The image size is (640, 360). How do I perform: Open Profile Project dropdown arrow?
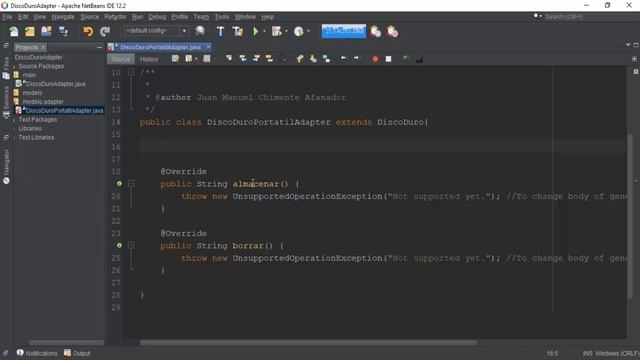pos(308,31)
